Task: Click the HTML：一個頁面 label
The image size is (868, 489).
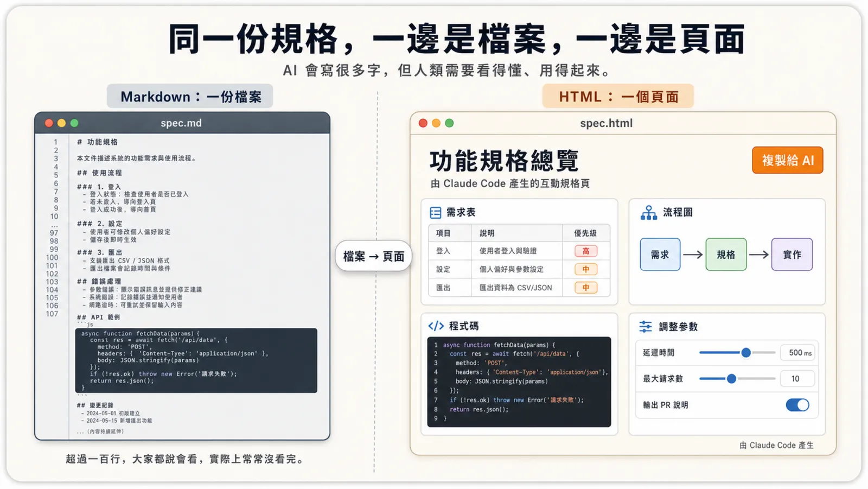Action: [618, 97]
